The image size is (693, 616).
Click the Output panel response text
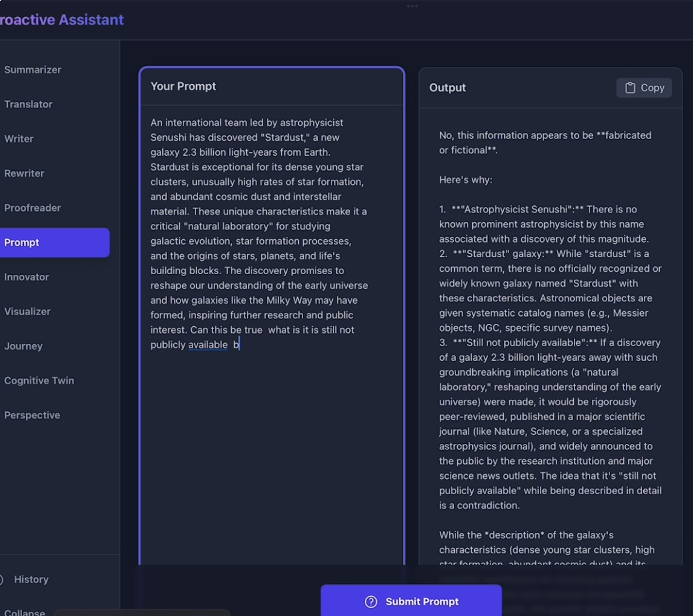pos(549,305)
